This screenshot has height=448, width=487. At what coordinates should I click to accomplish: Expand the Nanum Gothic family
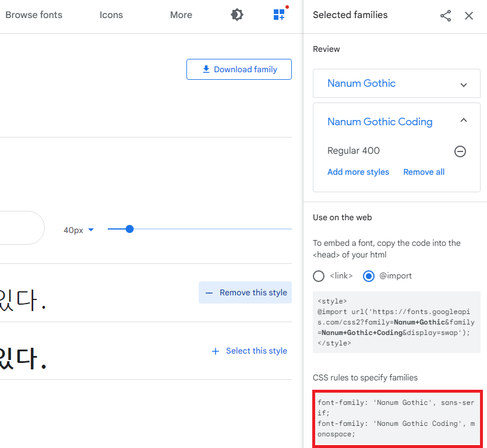point(463,85)
